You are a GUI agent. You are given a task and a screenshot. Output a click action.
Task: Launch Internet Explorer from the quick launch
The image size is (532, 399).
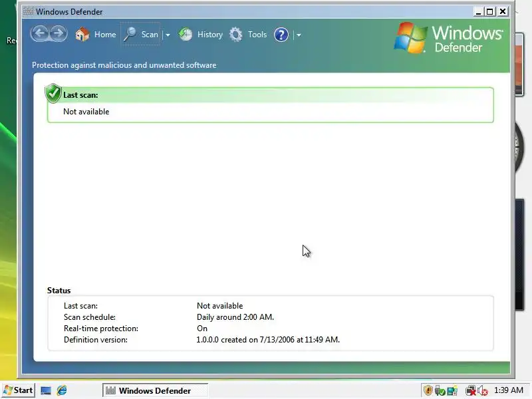pos(62,390)
